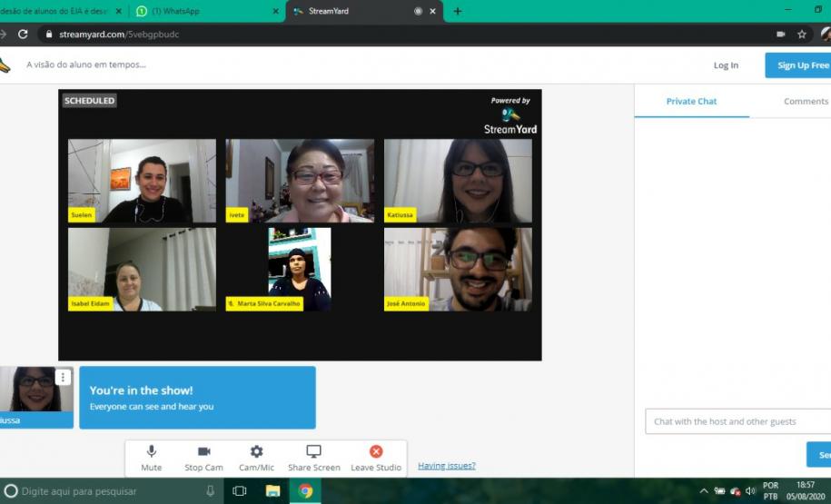The width and height of the screenshot is (831, 504).
Task: Click the browser reload button
Action: click(x=23, y=35)
